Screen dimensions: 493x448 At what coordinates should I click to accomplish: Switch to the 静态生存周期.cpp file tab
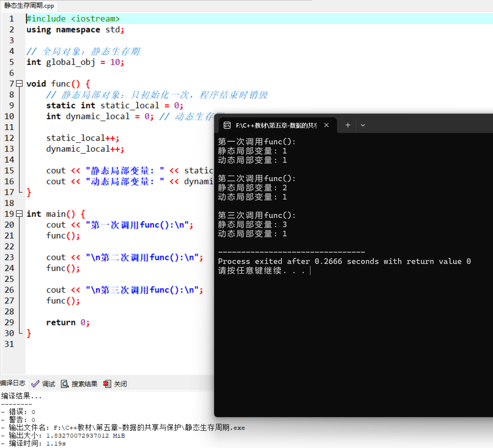(29, 6)
